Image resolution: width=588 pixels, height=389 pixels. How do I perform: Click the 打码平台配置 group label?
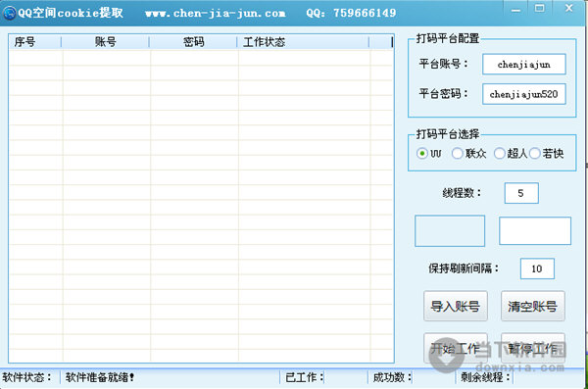[x=448, y=38]
